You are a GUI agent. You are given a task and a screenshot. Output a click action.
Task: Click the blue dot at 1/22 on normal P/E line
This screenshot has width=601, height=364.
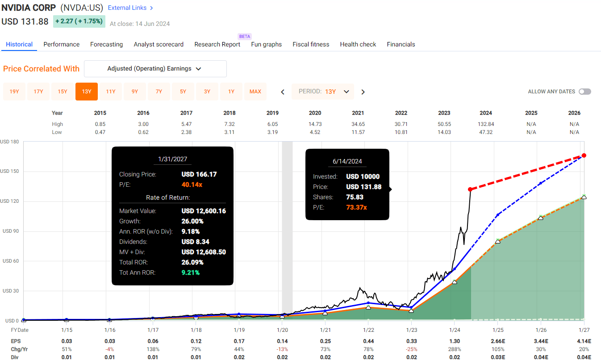coord(368,303)
